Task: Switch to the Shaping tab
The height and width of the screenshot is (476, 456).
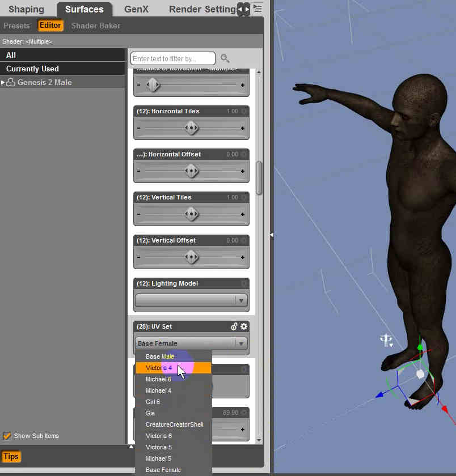Action: pyautogui.click(x=27, y=10)
